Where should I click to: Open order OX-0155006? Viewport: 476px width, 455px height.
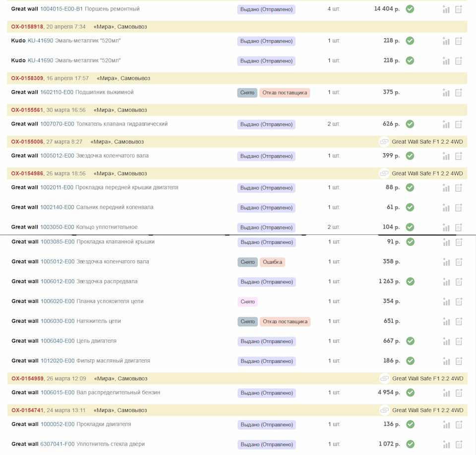[27, 142]
